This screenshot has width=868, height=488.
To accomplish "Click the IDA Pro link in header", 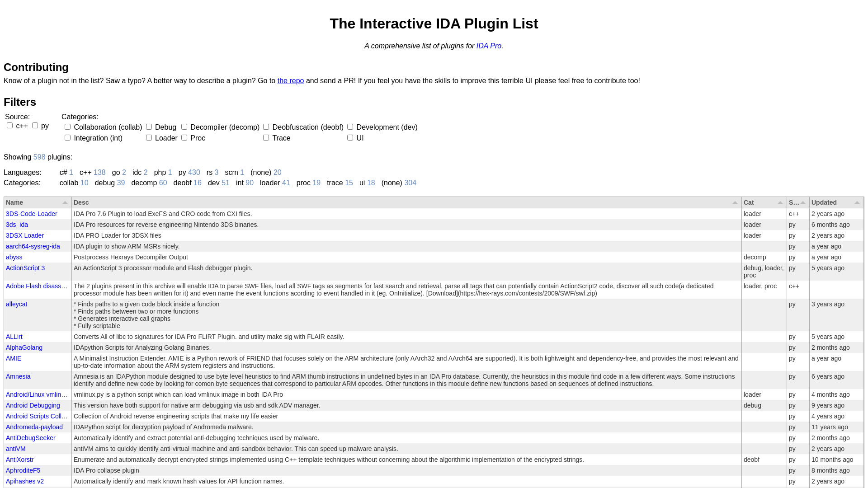I will tap(488, 46).
